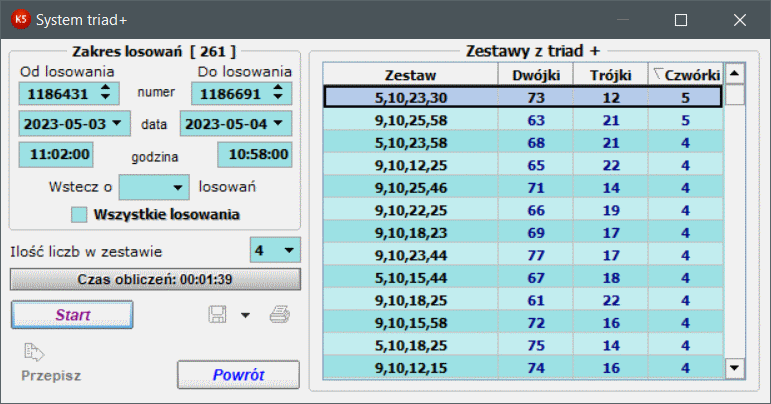Sort by the Czwórki column header
This screenshot has height=404, width=771.
(686, 75)
